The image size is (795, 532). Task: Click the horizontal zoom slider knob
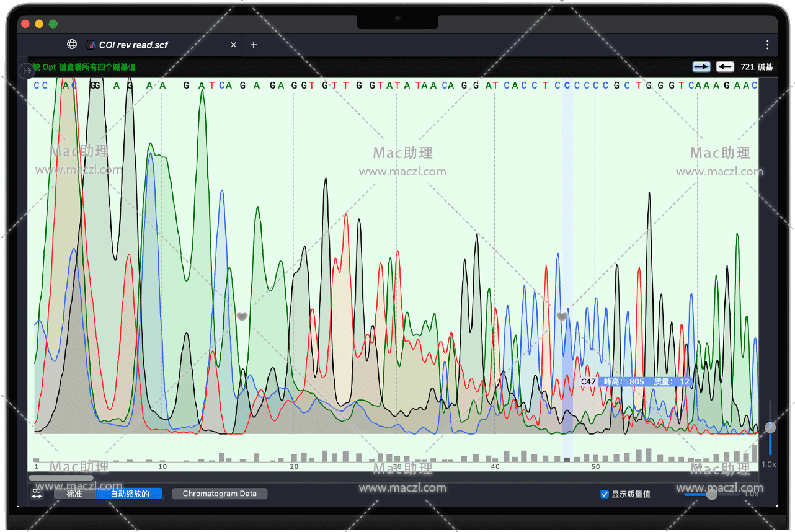coord(712,494)
